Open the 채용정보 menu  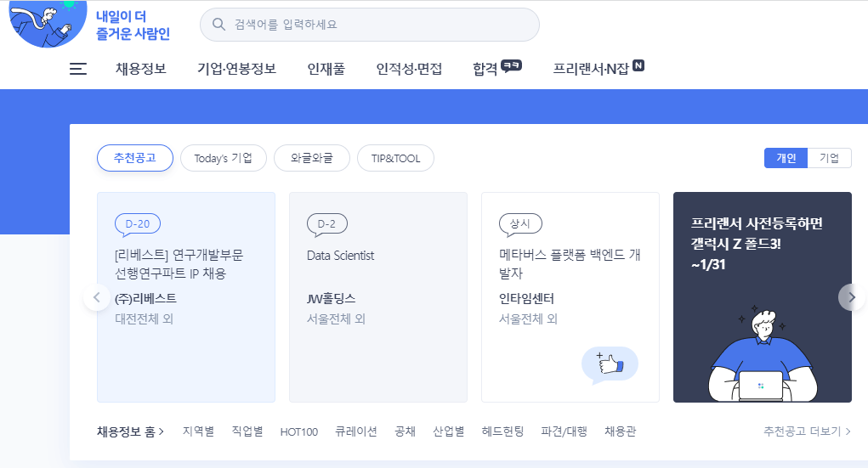(x=140, y=69)
